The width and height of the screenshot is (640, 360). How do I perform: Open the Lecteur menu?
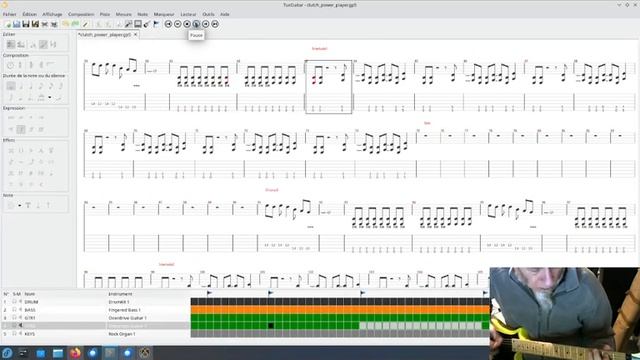click(188, 14)
